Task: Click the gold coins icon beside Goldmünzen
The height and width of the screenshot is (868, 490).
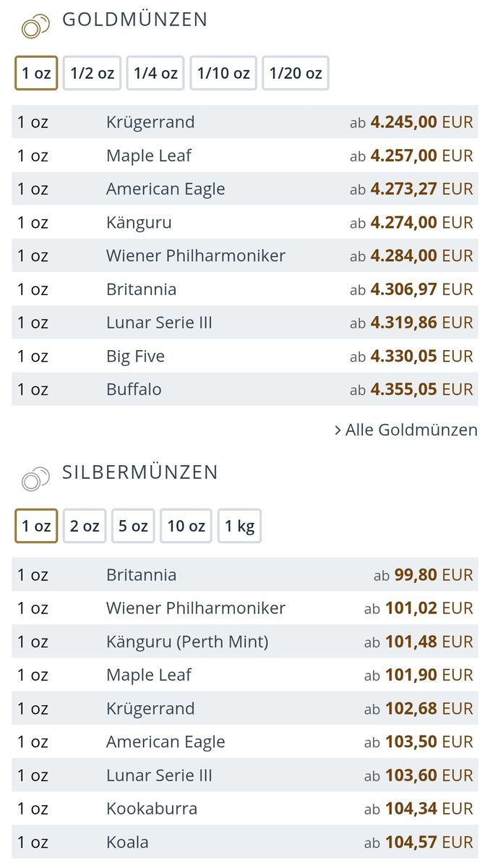Action: [35, 27]
